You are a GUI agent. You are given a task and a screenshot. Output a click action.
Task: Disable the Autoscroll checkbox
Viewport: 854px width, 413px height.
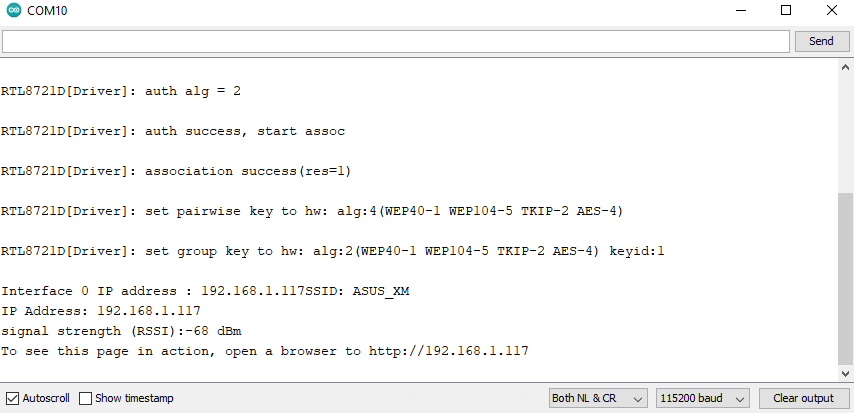coord(13,398)
